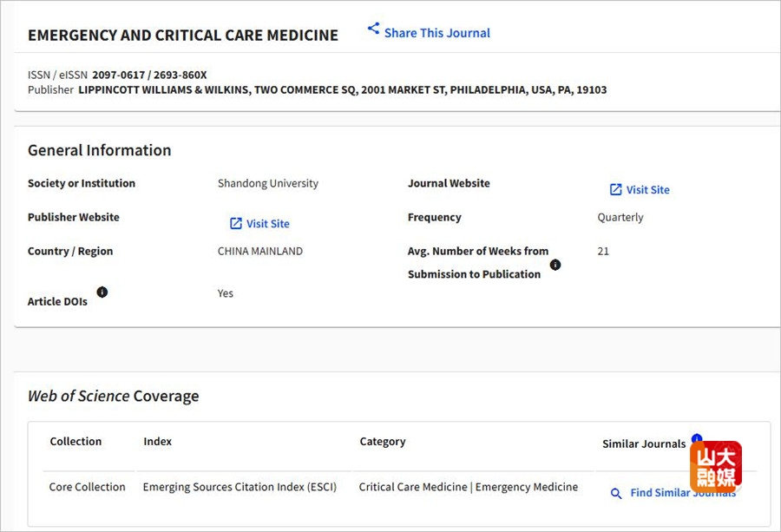Click the info icon above Similar Journals header
This screenshot has height=532, width=781.
(696, 438)
